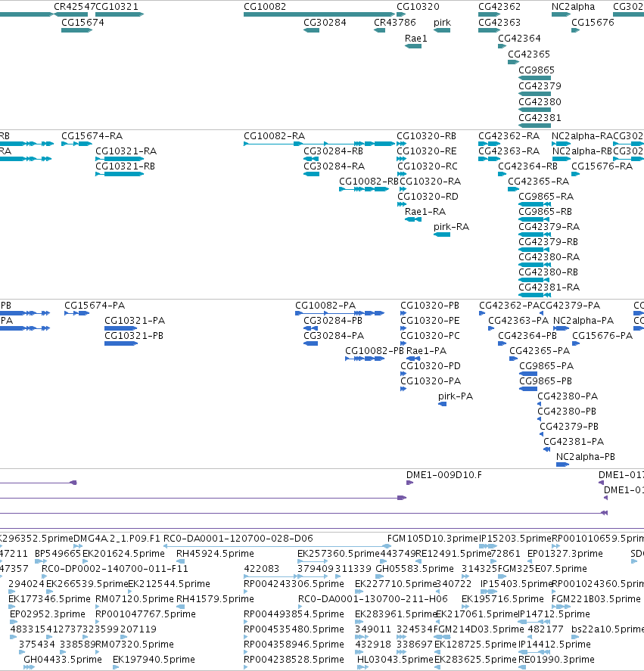Select the CG42381-PA protein feature
644x671 pixels.
coord(546,449)
